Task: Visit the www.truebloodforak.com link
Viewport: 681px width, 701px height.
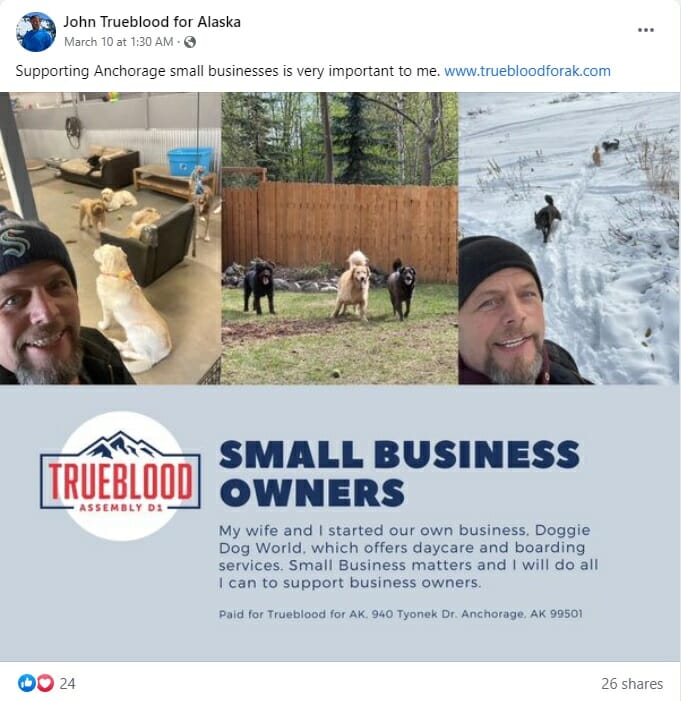Action: click(527, 71)
